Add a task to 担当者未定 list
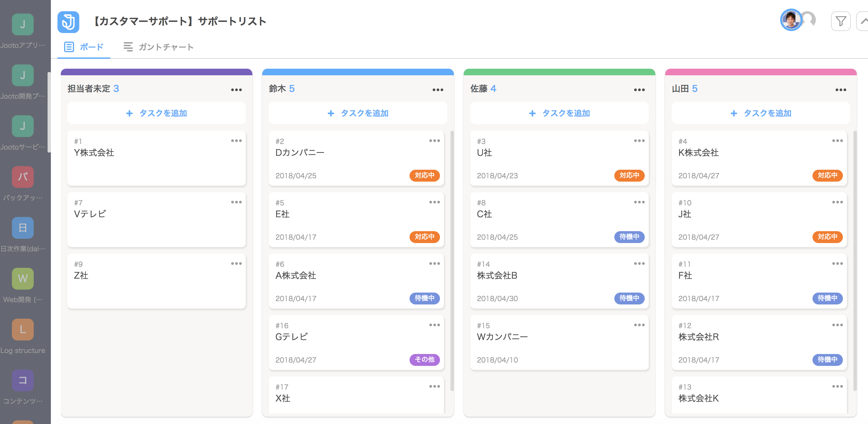The height and width of the screenshot is (424, 868). (157, 113)
